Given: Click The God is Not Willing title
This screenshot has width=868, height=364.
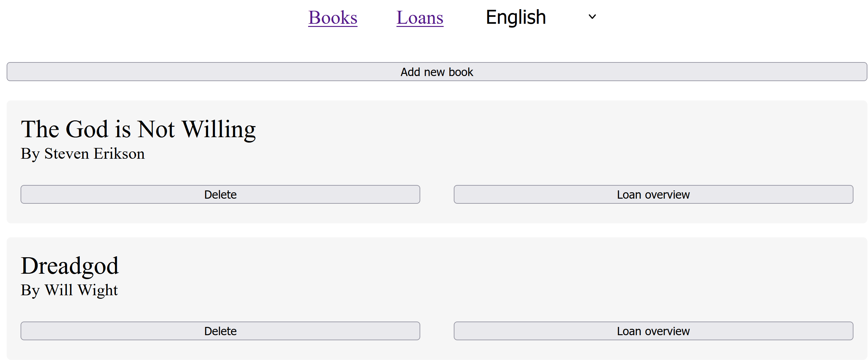Looking at the screenshot, I should coord(138,129).
